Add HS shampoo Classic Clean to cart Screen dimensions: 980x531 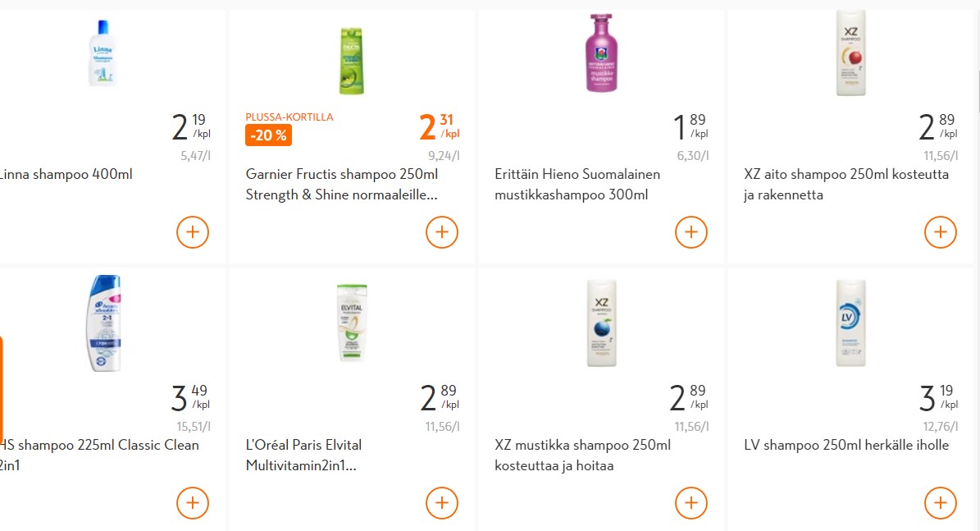click(x=193, y=503)
